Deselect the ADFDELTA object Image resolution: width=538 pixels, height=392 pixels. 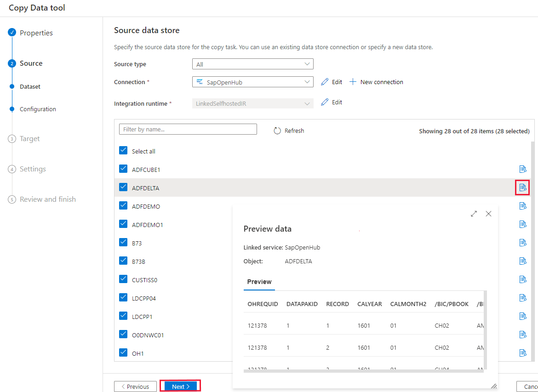point(123,187)
